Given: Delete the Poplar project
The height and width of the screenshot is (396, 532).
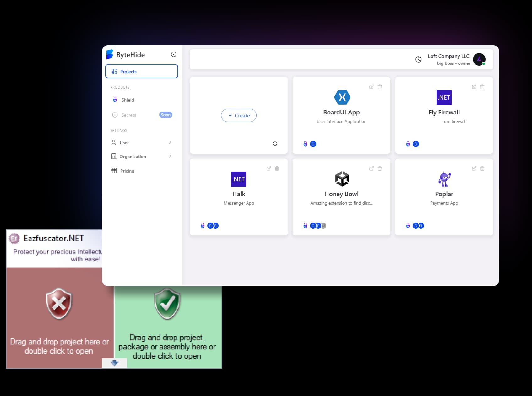Looking at the screenshot, I should (482, 168).
